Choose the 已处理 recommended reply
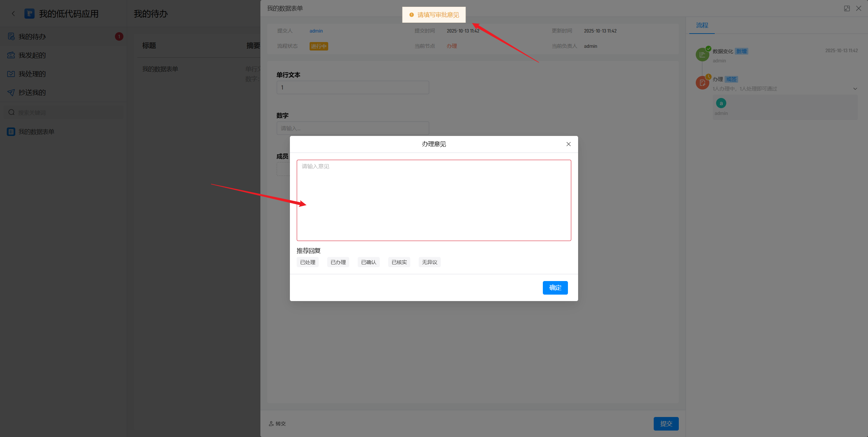The width and height of the screenshot is (868, 437). point(308,262)
